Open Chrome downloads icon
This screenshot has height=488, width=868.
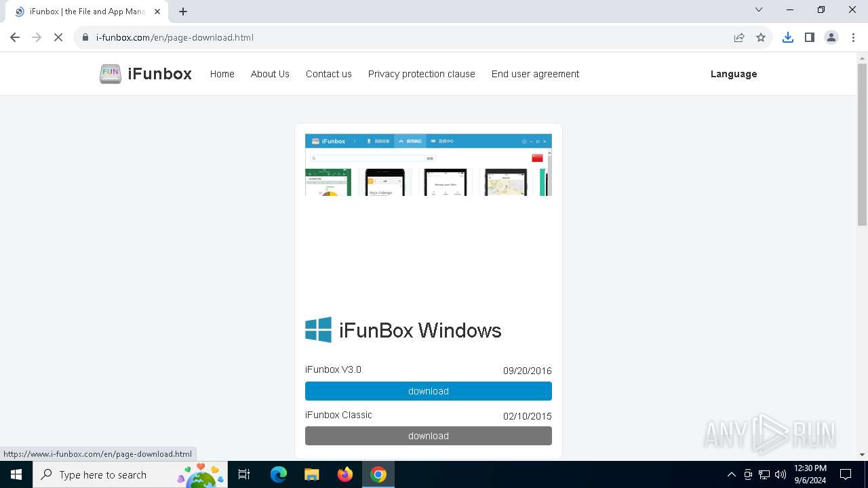(787, 37)
